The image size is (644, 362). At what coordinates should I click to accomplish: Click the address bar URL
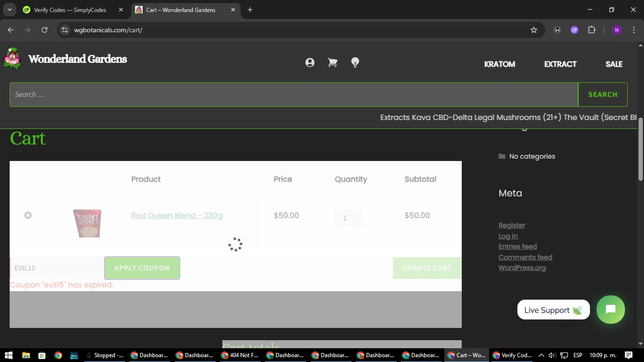[x=108, y=30]
